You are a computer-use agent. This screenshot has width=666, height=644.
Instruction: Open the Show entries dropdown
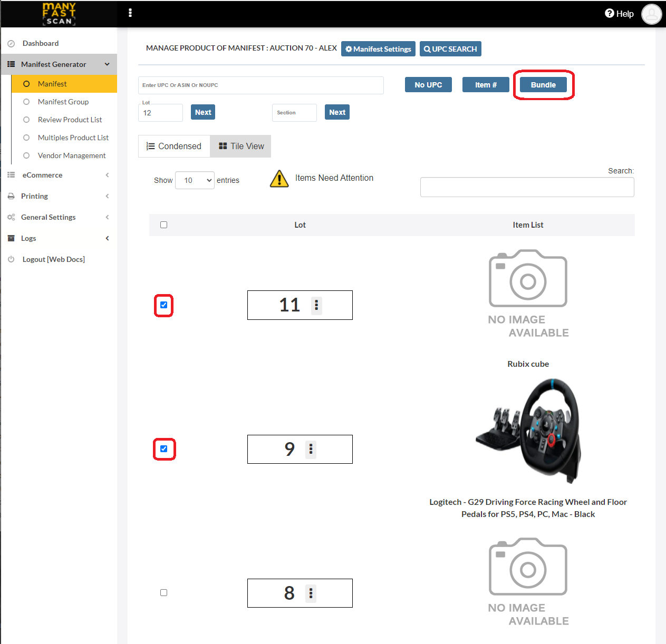(195, 180)
